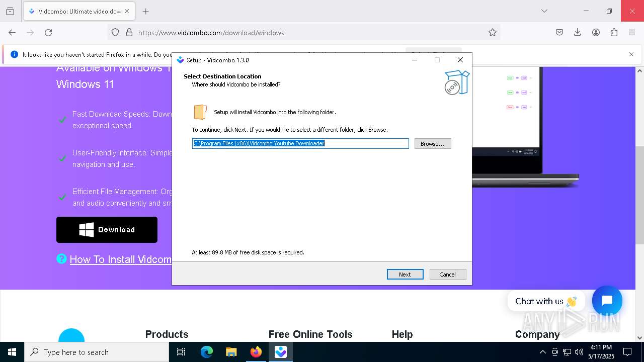This screenshot has height=362, width=644.
Task: Click the Products footer heading
Action: 167,334
